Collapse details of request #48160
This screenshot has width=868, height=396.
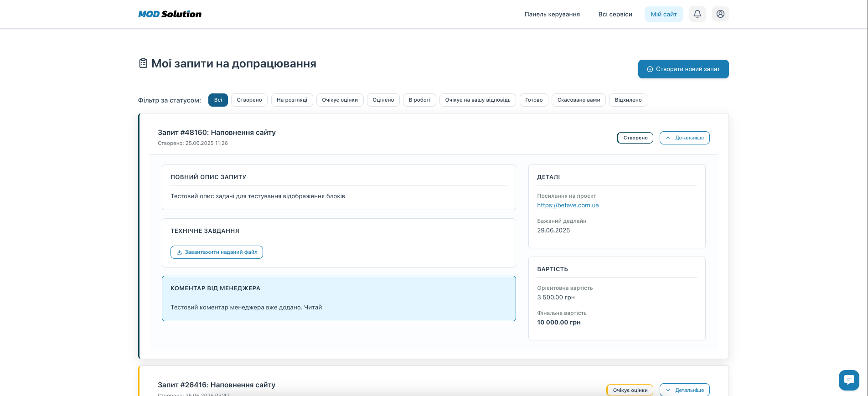point(684,138)
